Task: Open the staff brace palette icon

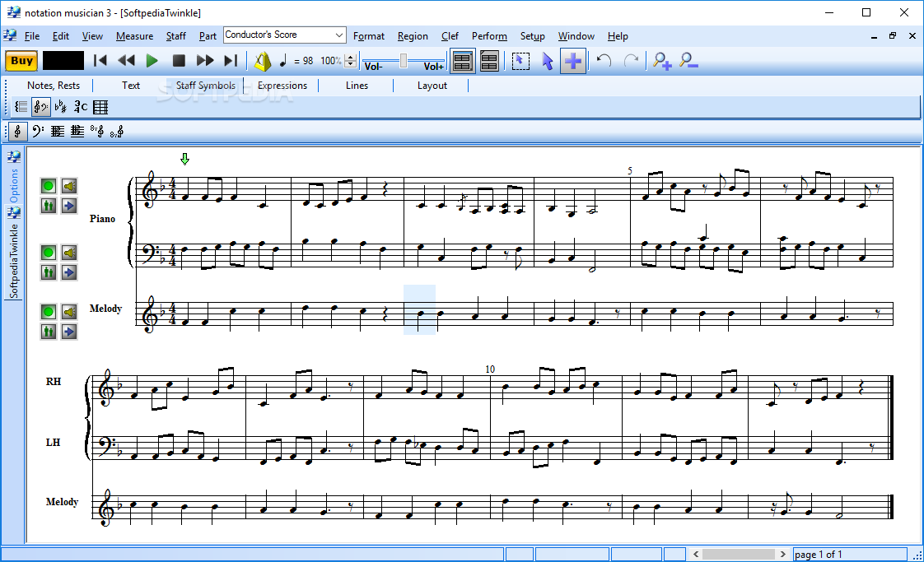Action: [21, 107]
